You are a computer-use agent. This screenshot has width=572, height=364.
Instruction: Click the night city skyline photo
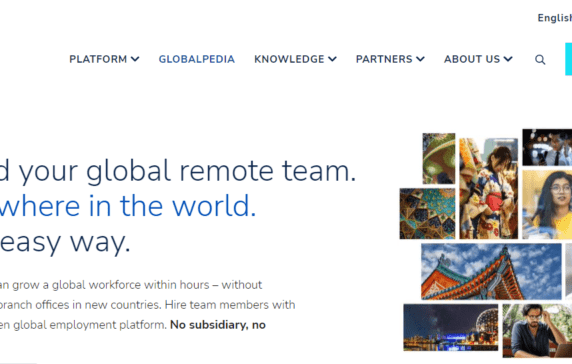(451, 328)
